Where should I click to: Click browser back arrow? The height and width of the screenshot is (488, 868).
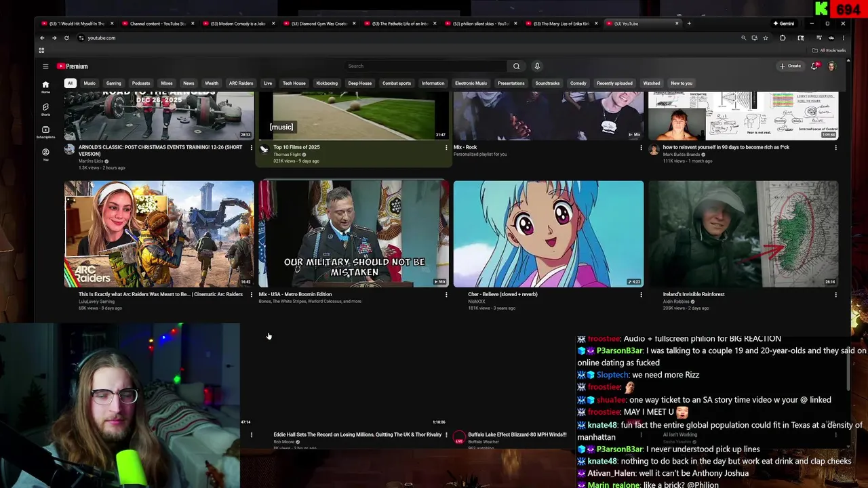click(x=42, y=38)
